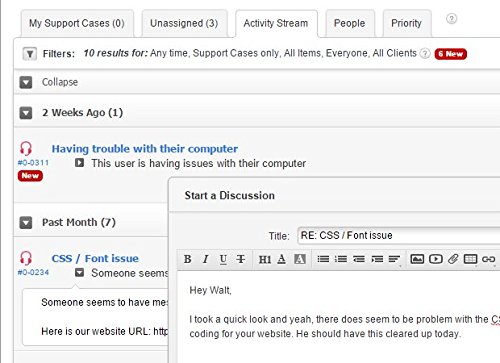This screenshot has width=500, height=363.
Task: Collapse the Past Month (7) group
Action: 26,222
